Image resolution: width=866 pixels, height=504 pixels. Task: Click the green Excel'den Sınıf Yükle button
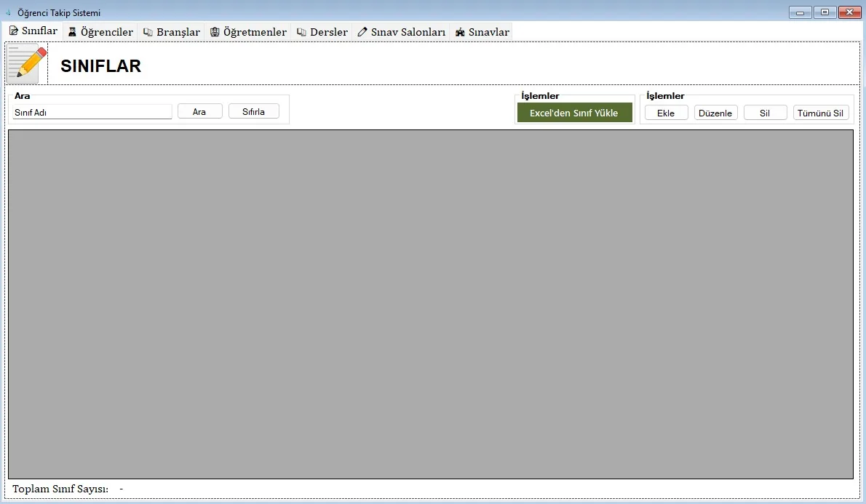point(574,113)
